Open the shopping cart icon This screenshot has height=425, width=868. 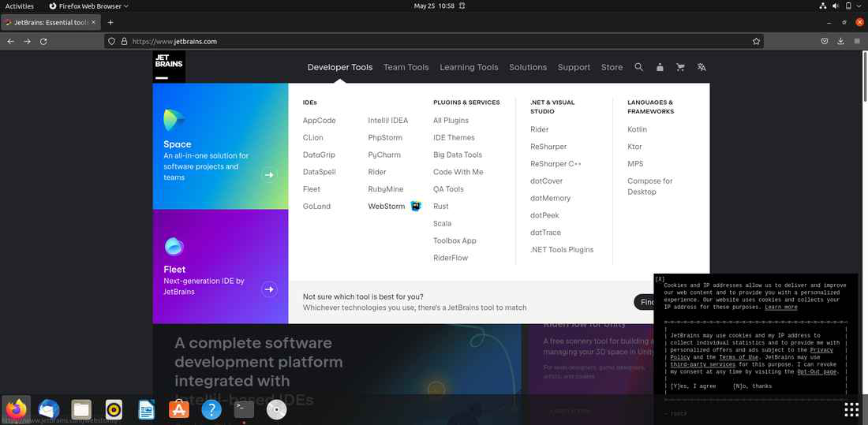click(680, 67)
